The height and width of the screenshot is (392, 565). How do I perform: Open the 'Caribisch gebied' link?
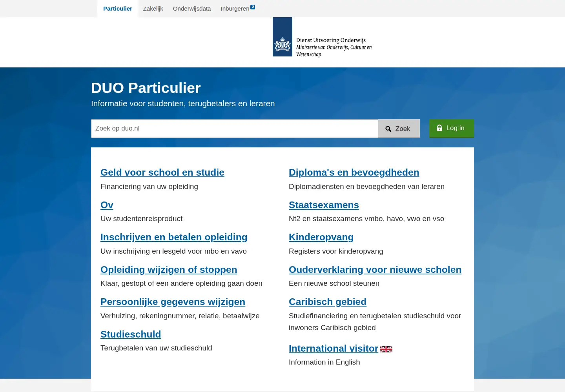pos(328,302)
